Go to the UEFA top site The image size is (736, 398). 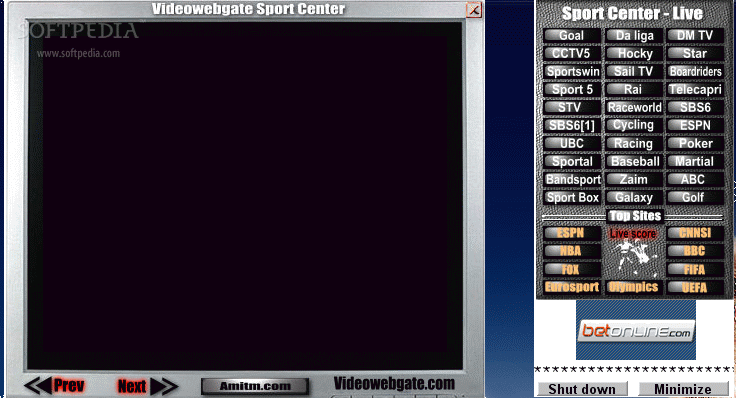tap(695, 287)
